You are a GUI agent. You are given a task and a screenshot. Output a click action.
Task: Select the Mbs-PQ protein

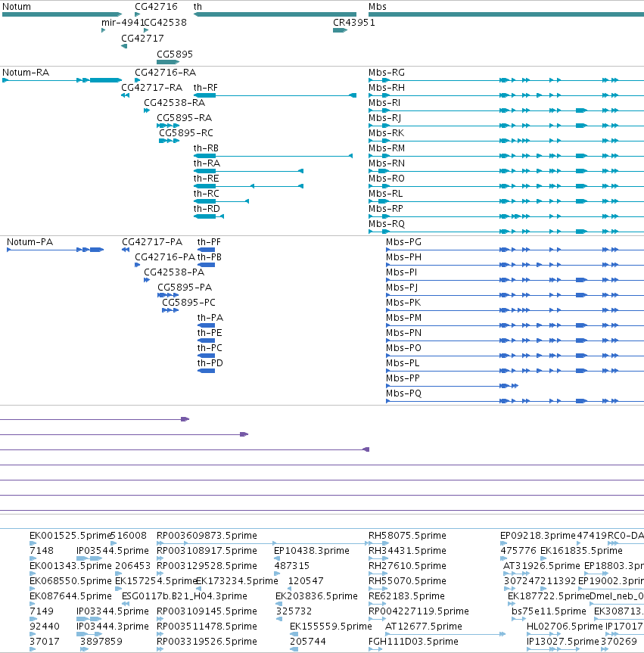[x=515, y=401]
